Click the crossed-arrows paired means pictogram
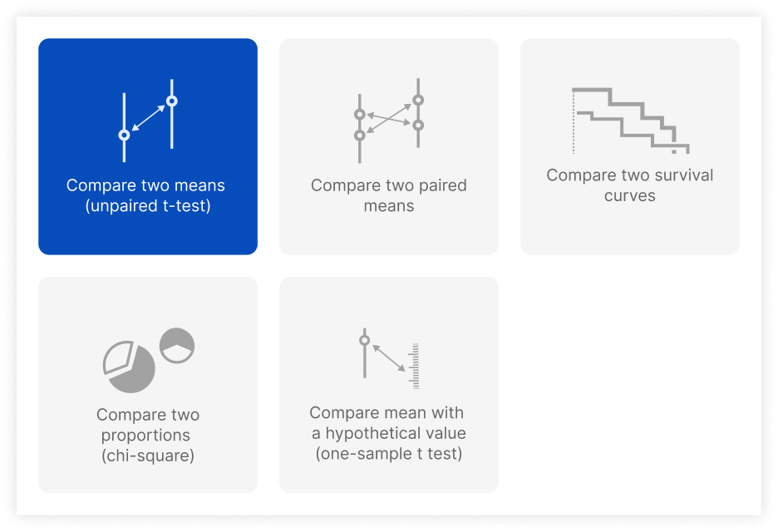 387,119
